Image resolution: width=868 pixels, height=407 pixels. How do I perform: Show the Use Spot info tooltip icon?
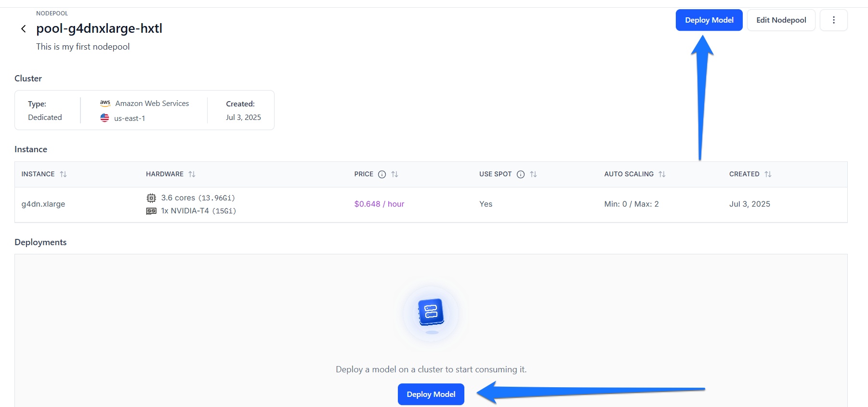(x=521, y=174)
